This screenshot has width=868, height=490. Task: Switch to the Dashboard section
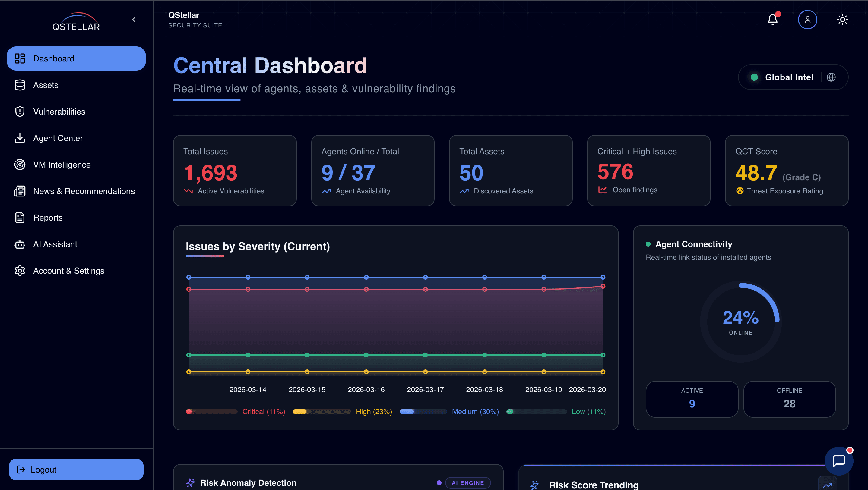click(54, 58)
